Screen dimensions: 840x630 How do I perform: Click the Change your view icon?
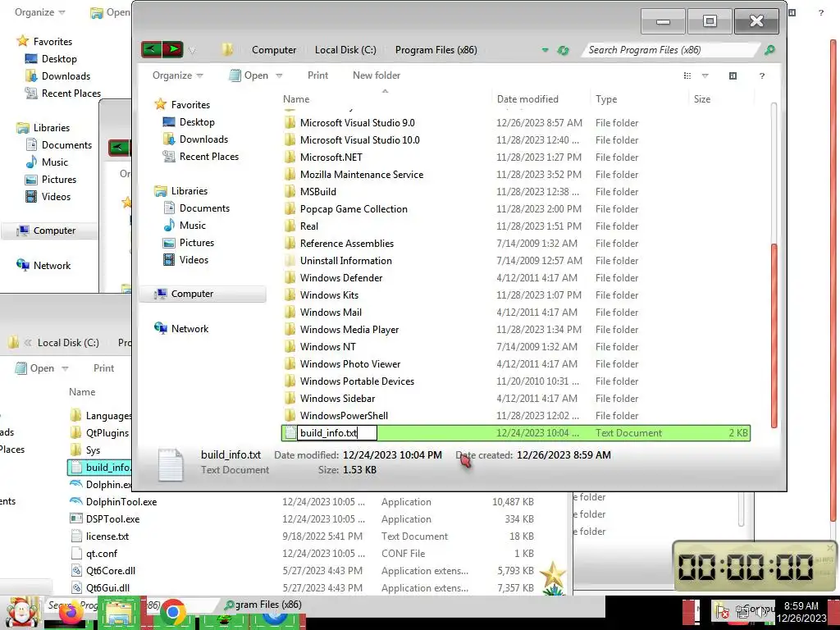click(687, 76)
